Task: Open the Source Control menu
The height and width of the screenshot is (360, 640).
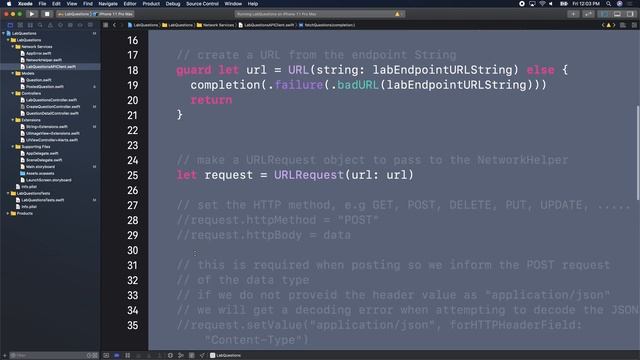Action: click(202, 4)
